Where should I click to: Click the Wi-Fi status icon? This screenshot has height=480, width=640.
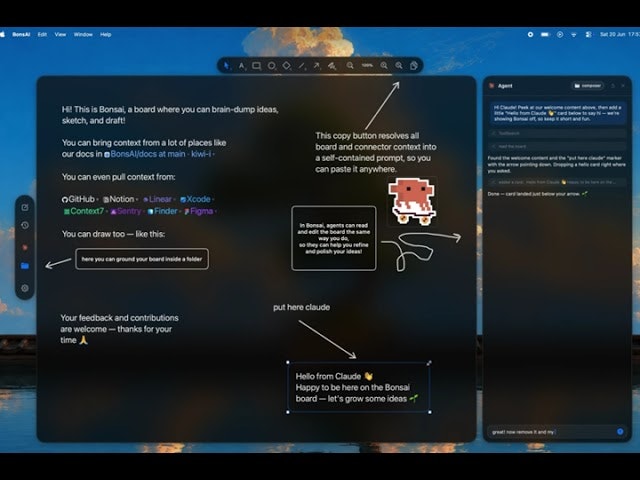(573, 34)
